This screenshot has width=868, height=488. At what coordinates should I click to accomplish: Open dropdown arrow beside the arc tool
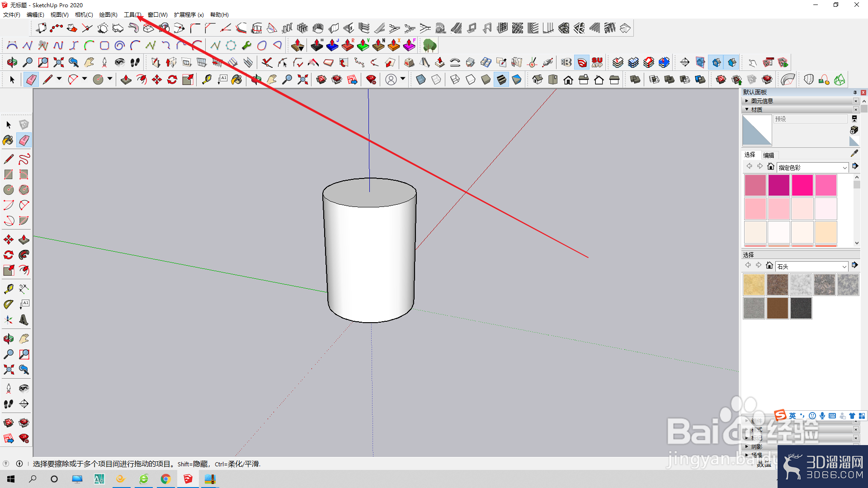pos(85,79)
